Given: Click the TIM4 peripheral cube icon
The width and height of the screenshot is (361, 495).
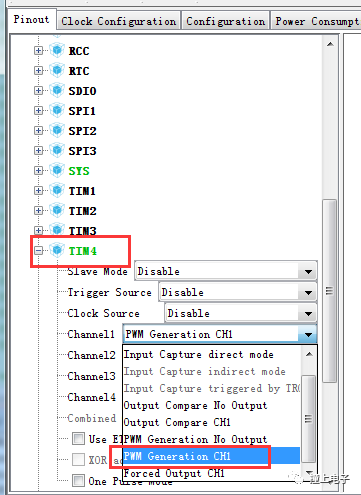Looking at the screenshot, I should pyautogui.click(x=57, y=250).
